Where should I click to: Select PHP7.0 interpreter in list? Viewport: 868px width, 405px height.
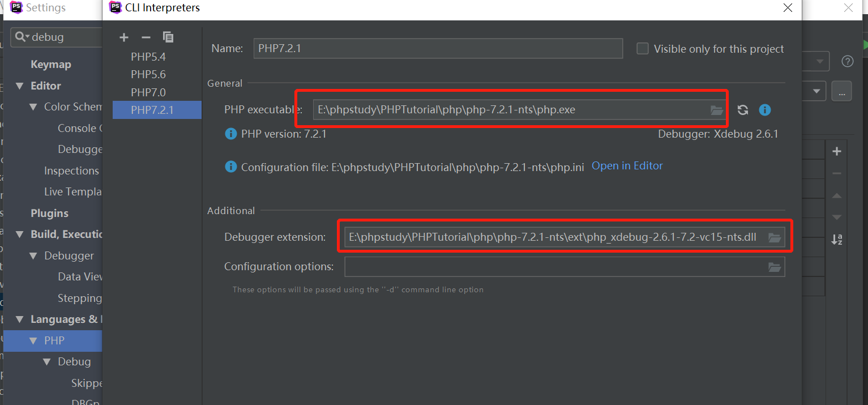157,92
